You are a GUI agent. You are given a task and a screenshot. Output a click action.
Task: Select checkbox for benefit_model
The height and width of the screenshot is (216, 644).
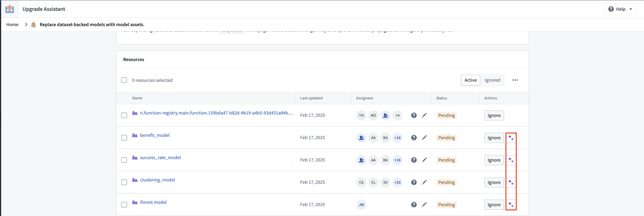tap(124, 138)
